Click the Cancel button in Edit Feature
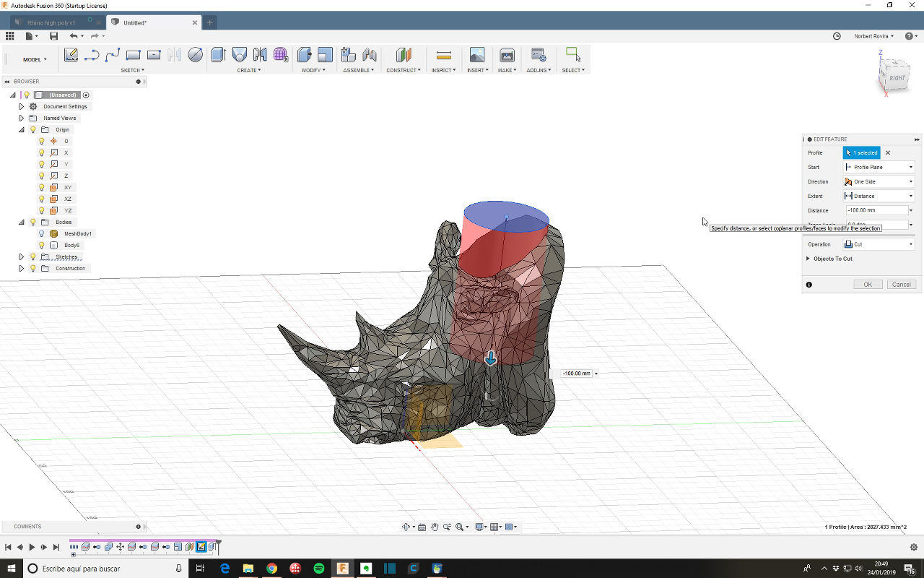The width and height of the screenshot is (924, 578). pos(901,285)
